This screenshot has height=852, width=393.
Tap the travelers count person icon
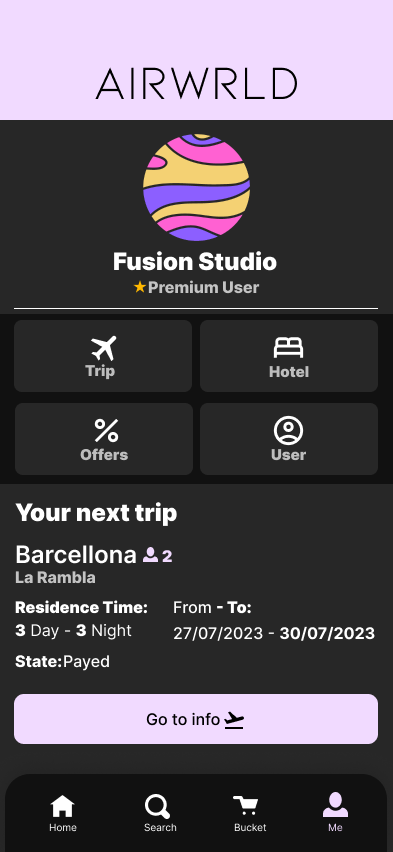click(150, 555)
